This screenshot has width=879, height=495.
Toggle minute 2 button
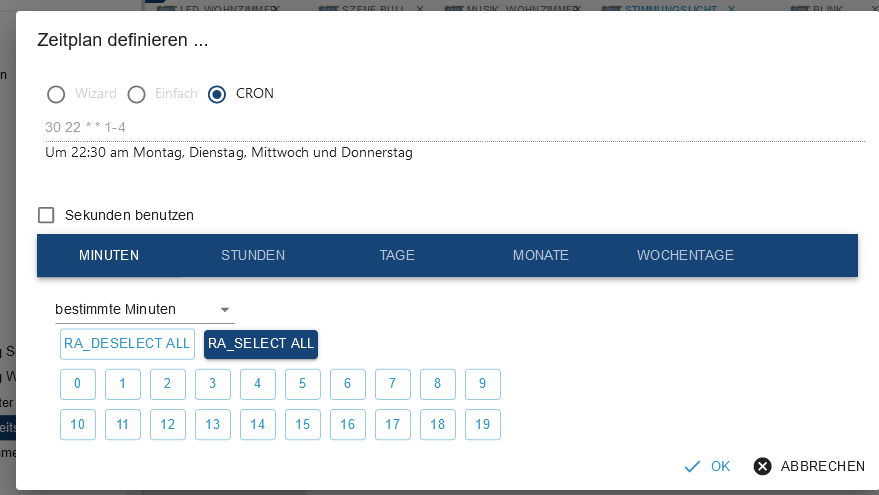tap(168, 384)
